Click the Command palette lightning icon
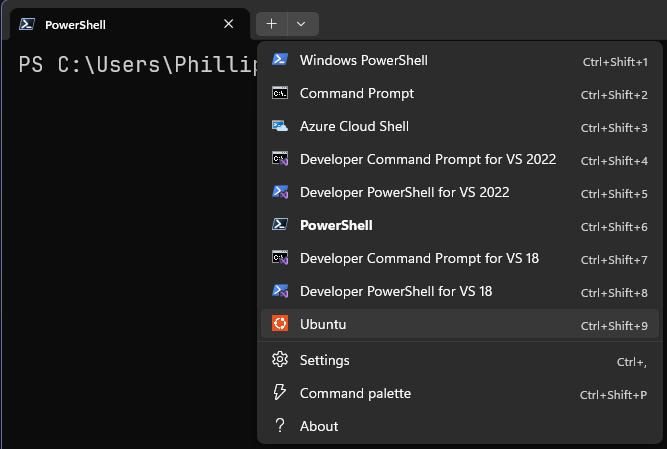This screenshot has width=667, height=449. click(x=279, y=392)
